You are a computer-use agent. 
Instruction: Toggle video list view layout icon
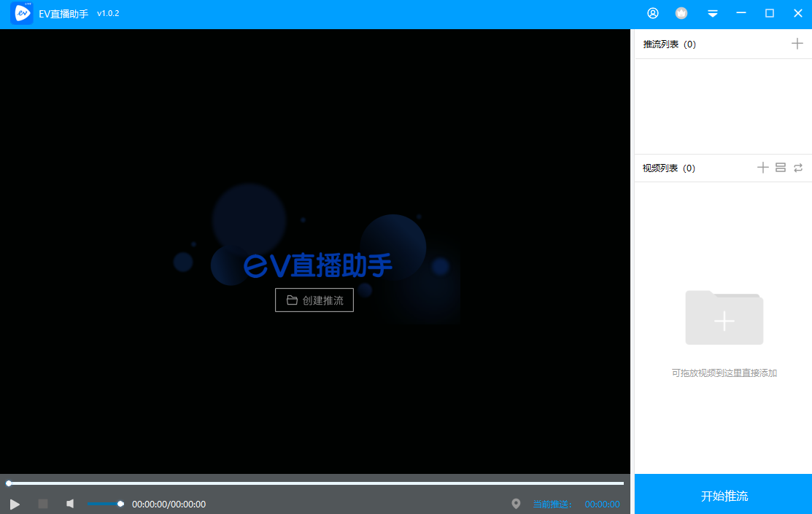click(x=781, y=168)
